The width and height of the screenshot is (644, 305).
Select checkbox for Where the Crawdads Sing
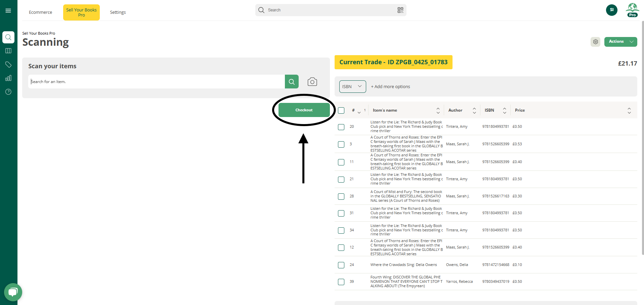(x=341, y=265)
